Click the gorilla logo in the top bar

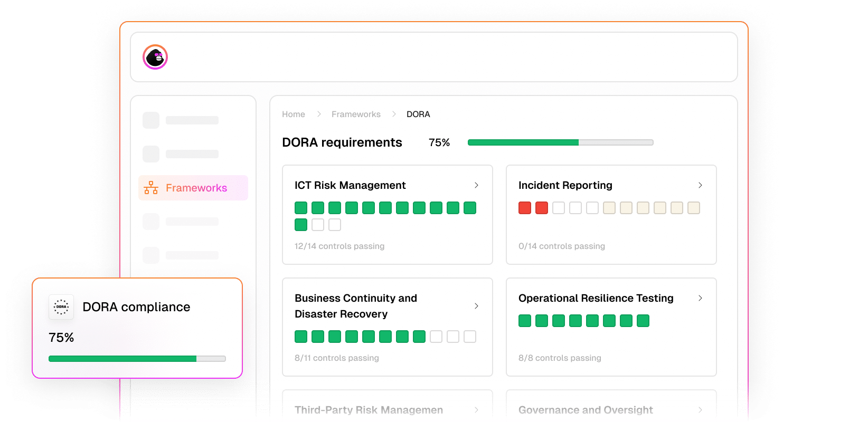pos(155,57)
